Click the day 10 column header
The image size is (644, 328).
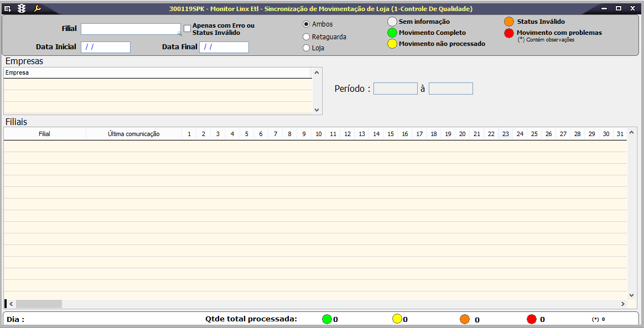click(318, 134)
